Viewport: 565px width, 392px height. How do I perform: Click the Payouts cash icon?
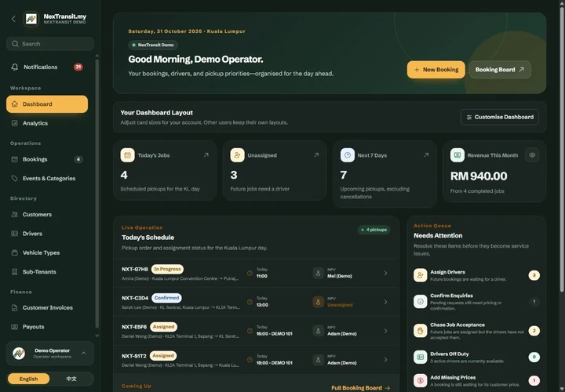pyautogui.click(x=14, y=326)
